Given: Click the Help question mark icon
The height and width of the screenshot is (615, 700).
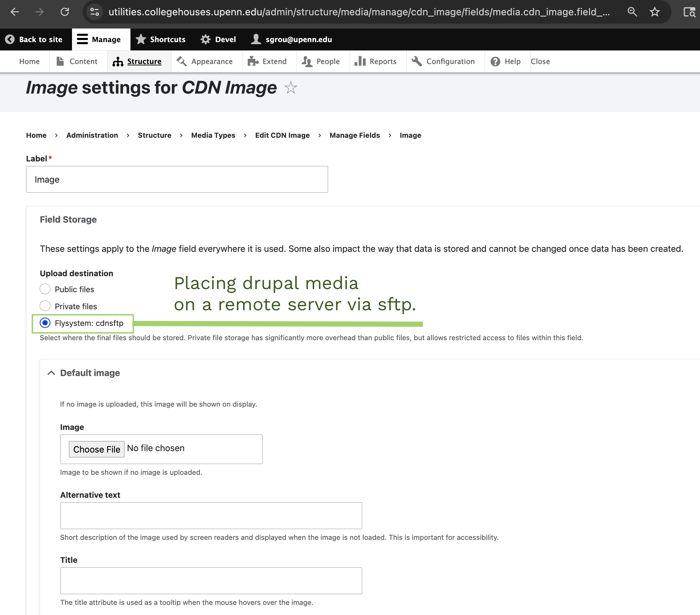Looking at the screenshot, I should (x=495, y=62).
